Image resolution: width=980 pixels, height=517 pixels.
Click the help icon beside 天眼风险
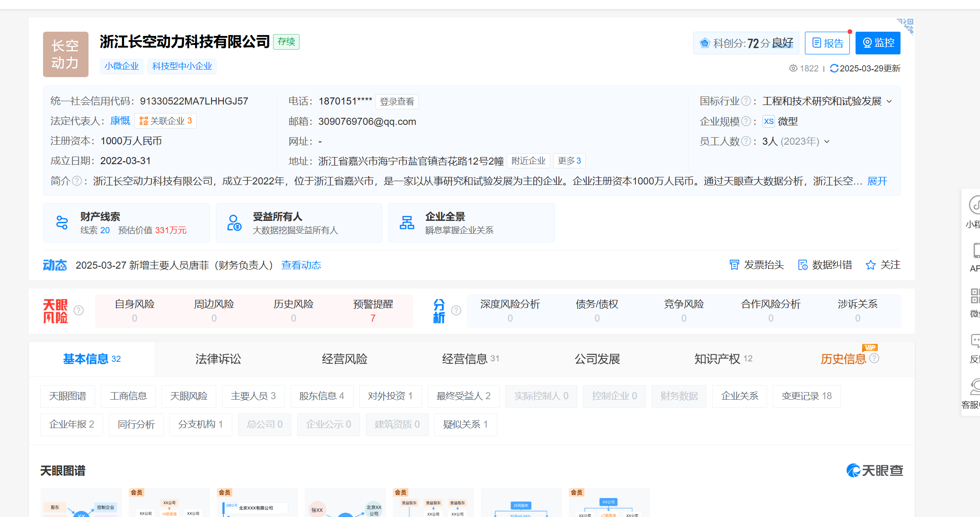click(x=79, y=310)
